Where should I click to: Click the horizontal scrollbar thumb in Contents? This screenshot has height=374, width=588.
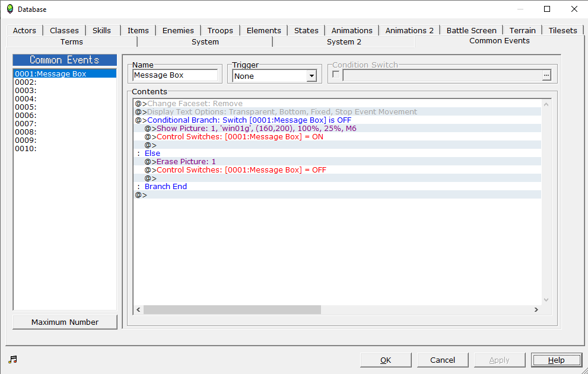[232, 309]
